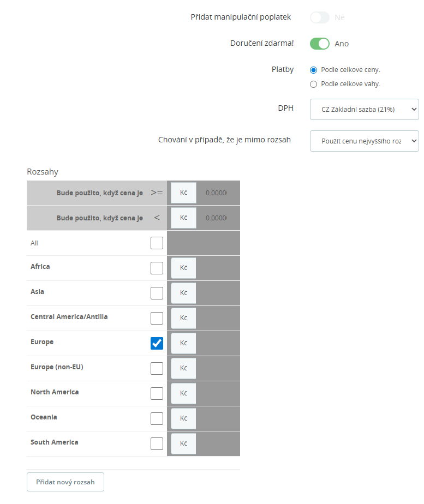This screenshot has width=424, height=504.
Task: Select Podle celkové ceny radio button
Action: pyautogui.click(x=313, y=70)
